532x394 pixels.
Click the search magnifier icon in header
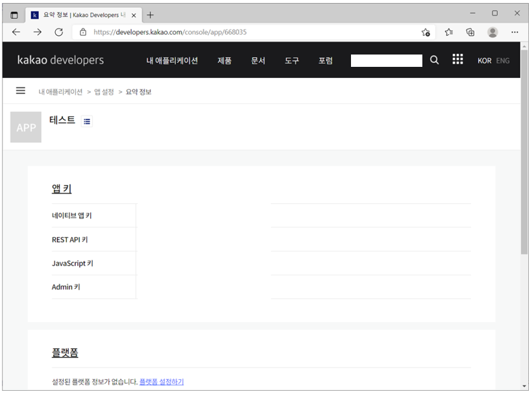point(434,60)
